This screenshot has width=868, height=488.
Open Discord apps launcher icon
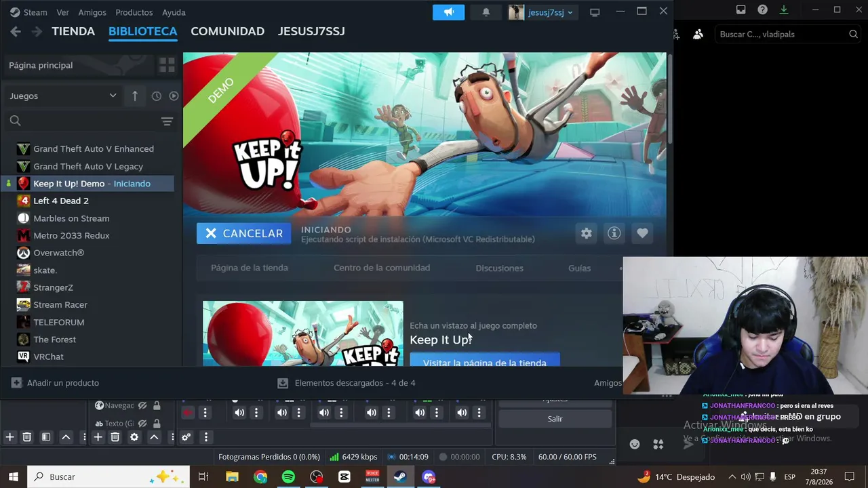[658, 444]
